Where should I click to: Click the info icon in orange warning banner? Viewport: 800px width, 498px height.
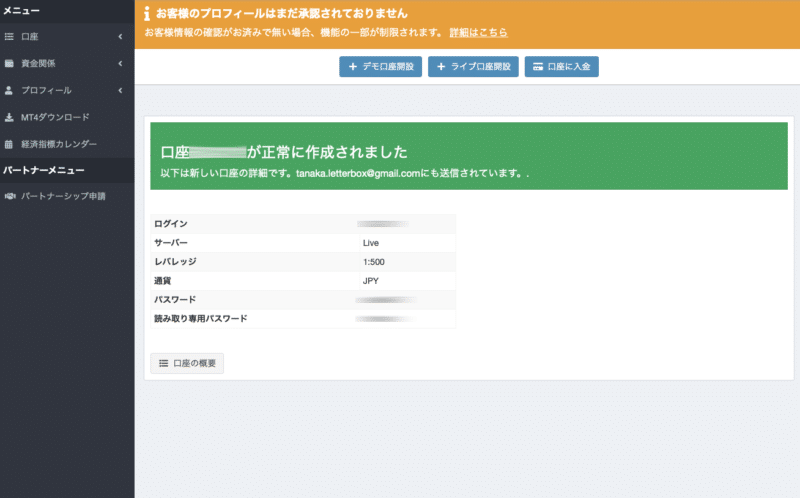[x=147, y=13]
